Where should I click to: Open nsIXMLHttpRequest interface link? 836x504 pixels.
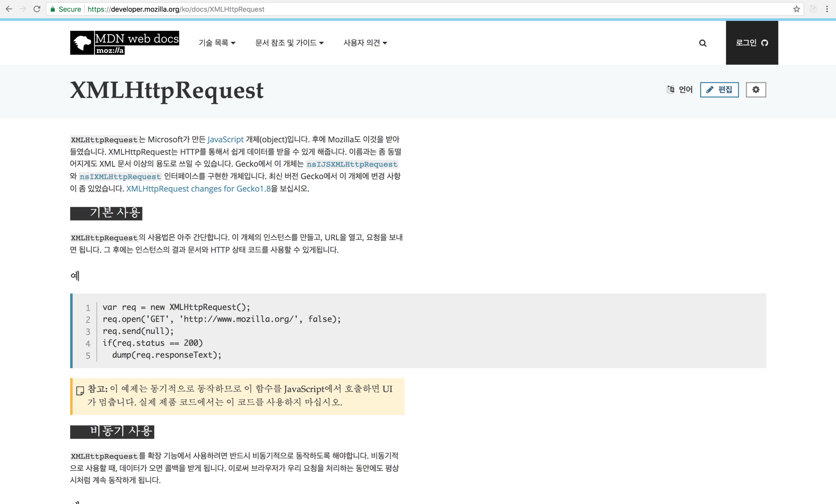pyautogui.click(x=120, y=177)
